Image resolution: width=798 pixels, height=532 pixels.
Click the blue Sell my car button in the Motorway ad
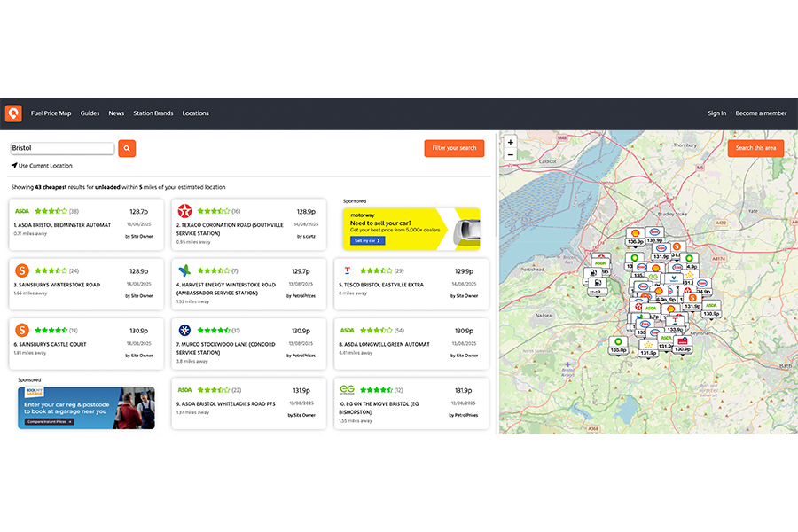(x=367, y=240)
